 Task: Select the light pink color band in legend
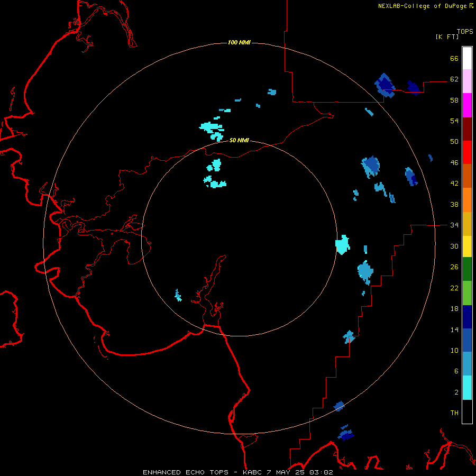(467, 81)
